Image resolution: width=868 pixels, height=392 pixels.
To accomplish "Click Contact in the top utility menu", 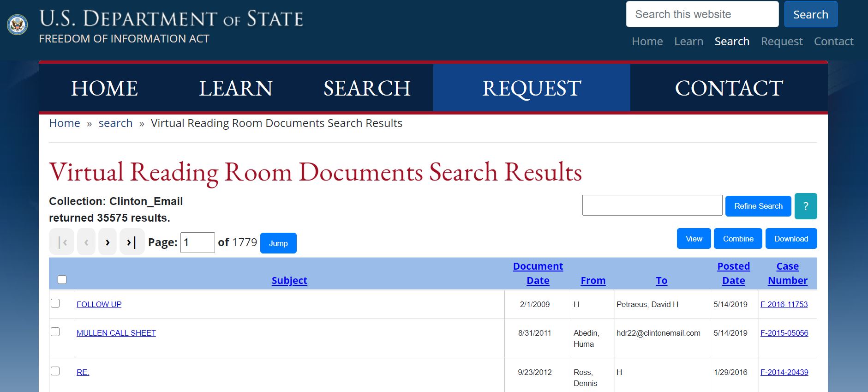I will pos(833,42).
